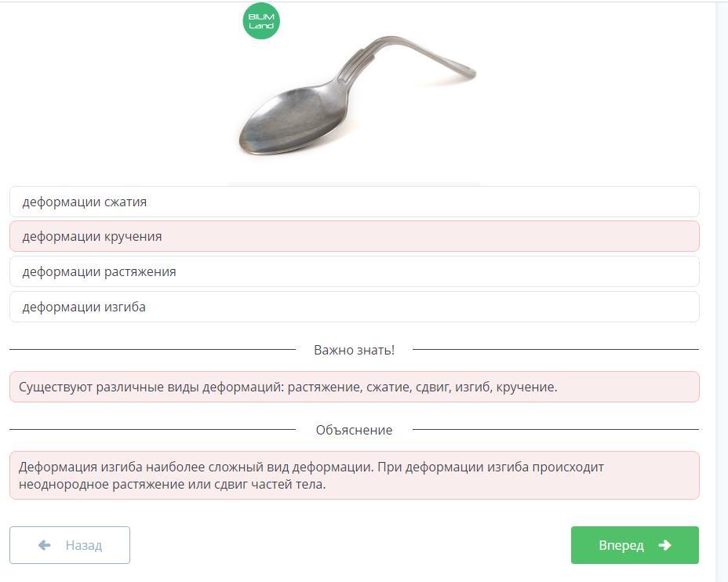The image size is (728, 582).
Task: Select answer "деформации кручения"
Action: 354,236
